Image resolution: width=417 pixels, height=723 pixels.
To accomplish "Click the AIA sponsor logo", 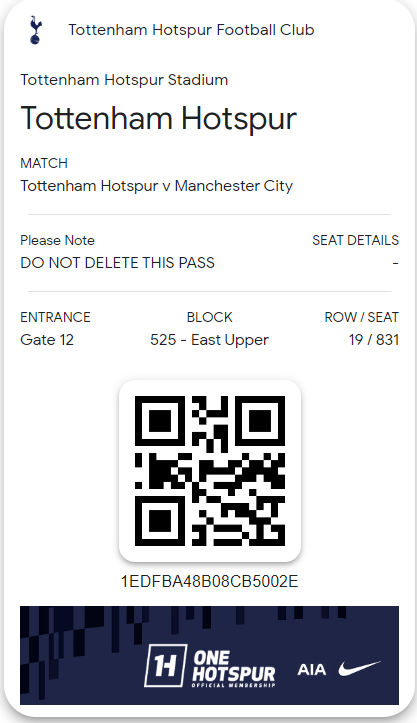I will 312,670.
